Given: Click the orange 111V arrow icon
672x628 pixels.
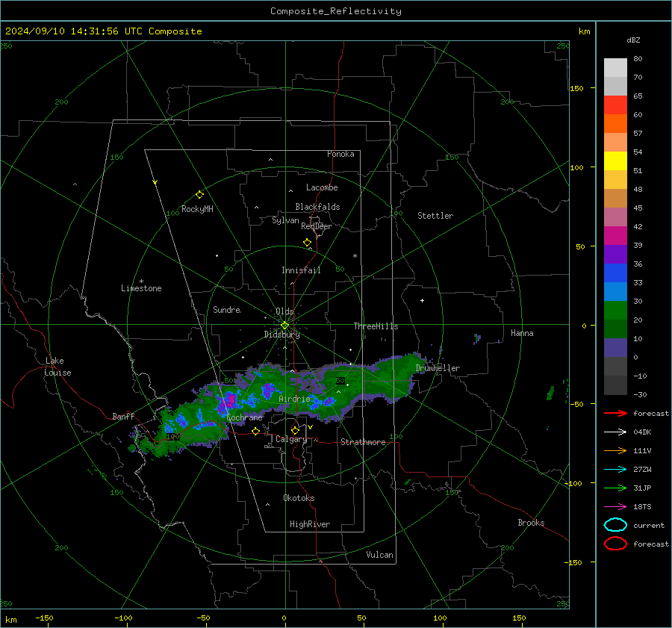Looking at the screenshot, I should 615,450.
